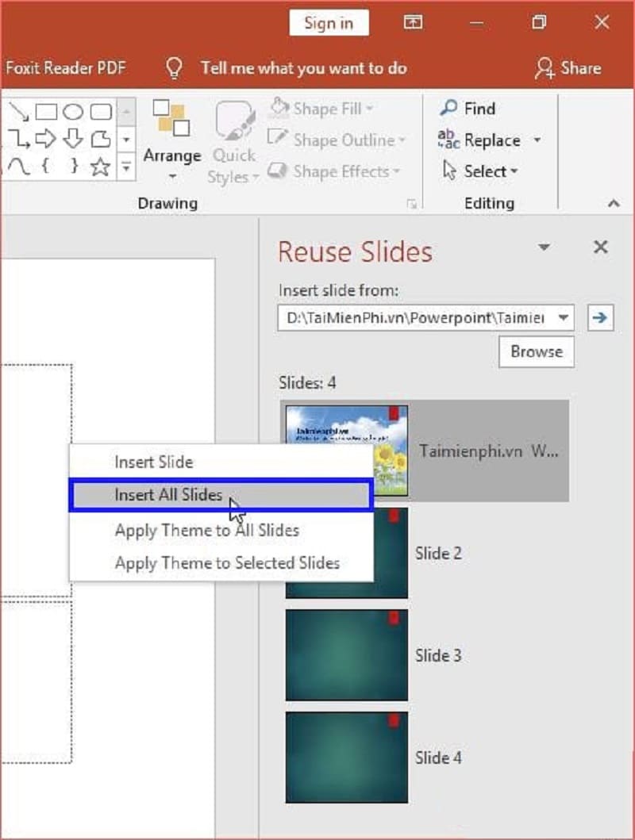
Task: Choose Insert Slide from context menu
Action: 221,462
